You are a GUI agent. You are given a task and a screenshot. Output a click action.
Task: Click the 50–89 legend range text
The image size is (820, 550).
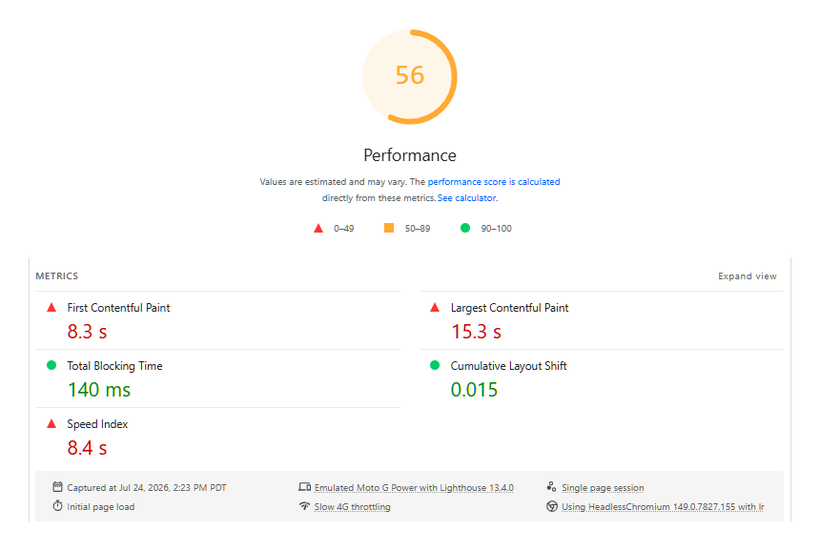pyautogui.click(x=417, y=228)
